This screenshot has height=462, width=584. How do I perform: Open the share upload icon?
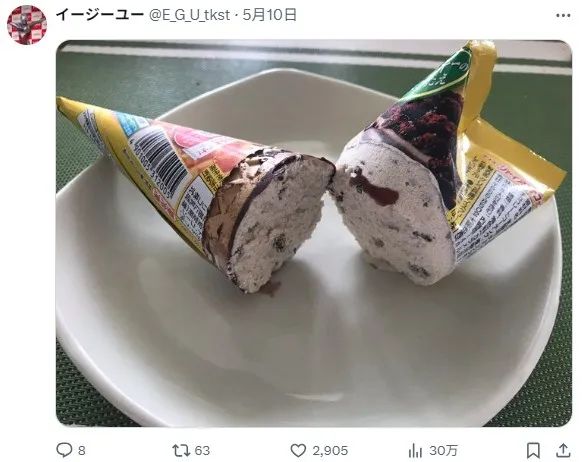(x=563, y=450)
